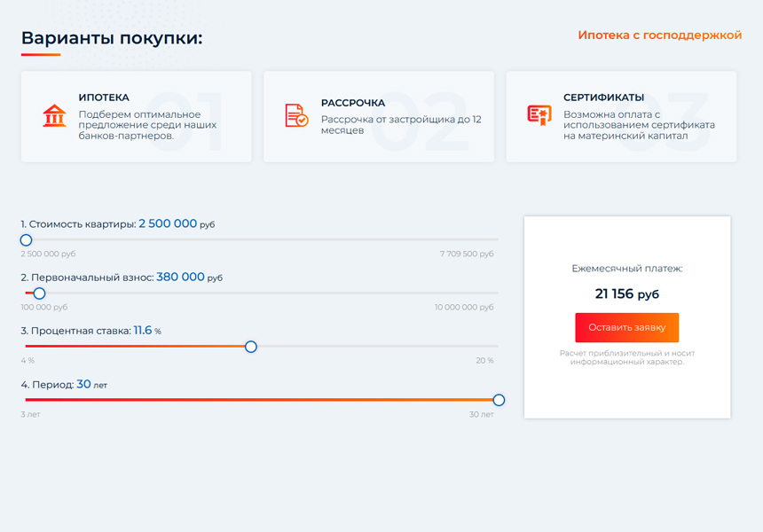Select the document icon on the Рассрочка card
This screenshot has height=532, width=763.
click(x=295, y=115)
